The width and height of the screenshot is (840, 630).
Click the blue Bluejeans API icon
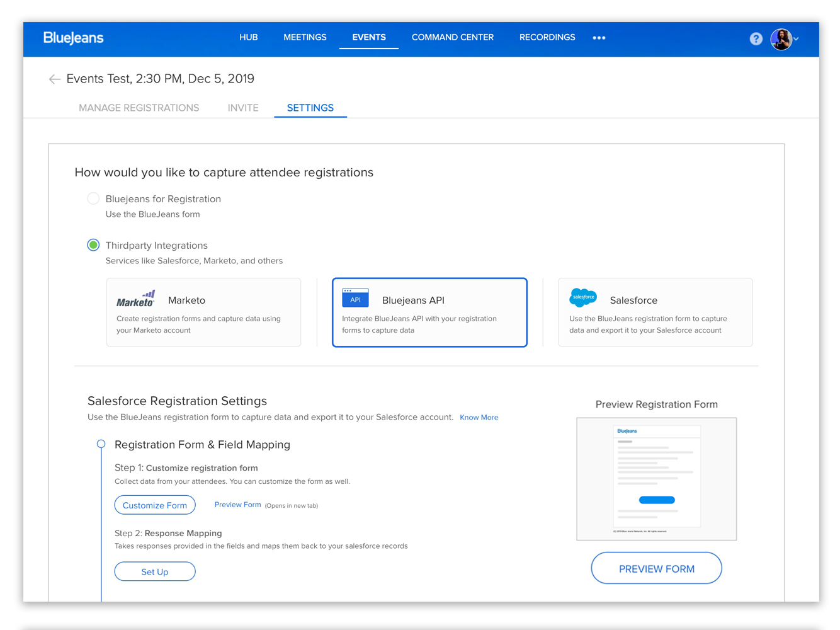[355, 297]
